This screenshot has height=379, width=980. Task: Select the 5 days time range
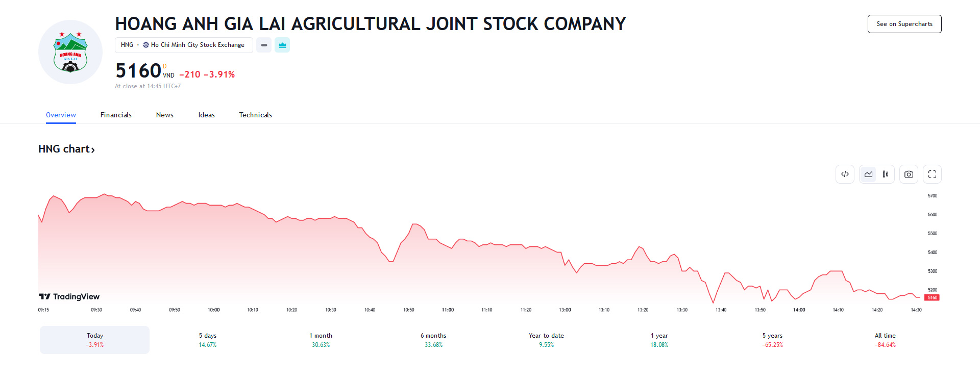208,340
